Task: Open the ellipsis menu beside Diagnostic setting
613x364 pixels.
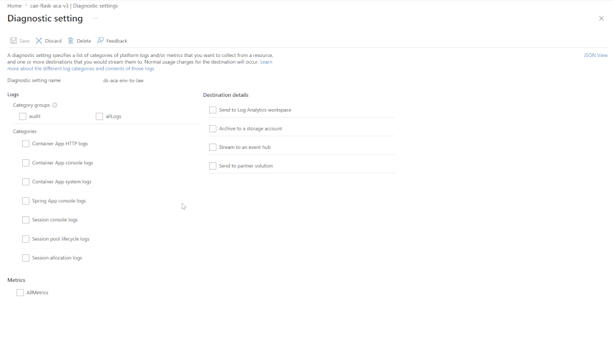Action: 95,18
